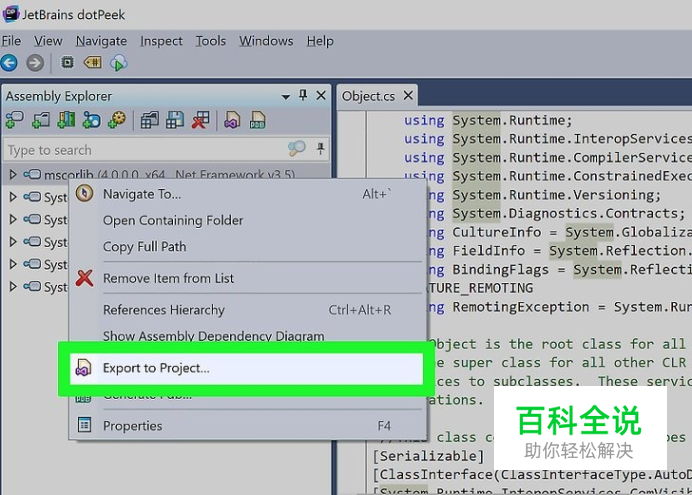This screenshot has height=495, width=692.
Task: Click the open assembly list icon
Action: click(x=149, y=120)
